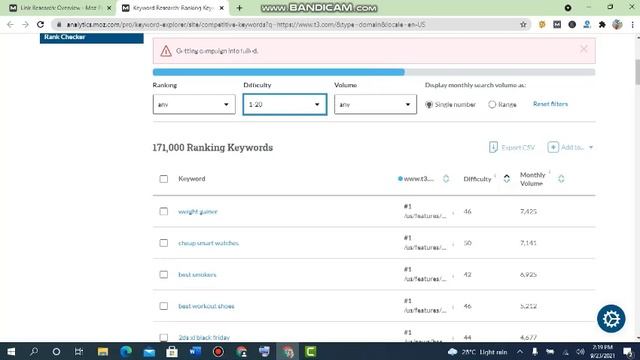Dismiss the red warning banner

point(584,49)
